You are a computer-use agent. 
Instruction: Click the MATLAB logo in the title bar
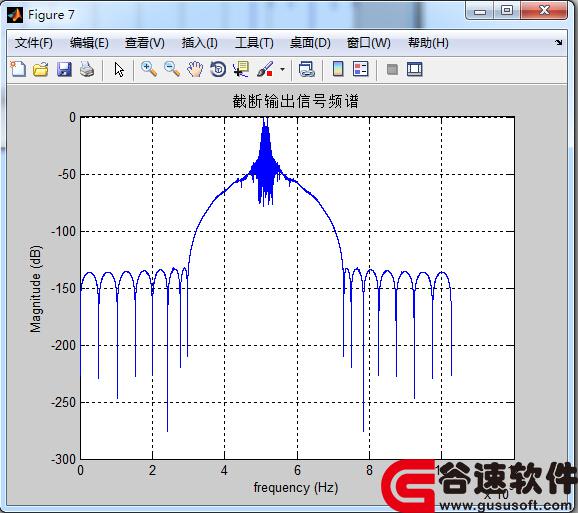coord(15,15)
